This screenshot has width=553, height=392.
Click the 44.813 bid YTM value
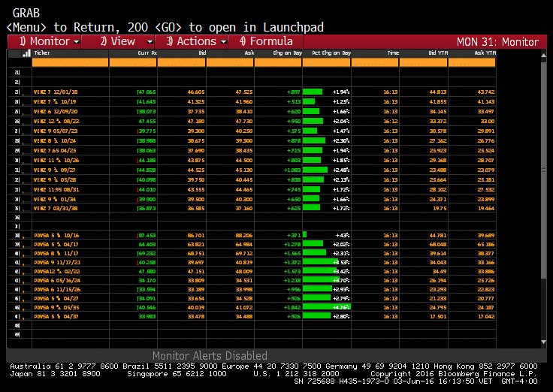click(x=438, y=92)
